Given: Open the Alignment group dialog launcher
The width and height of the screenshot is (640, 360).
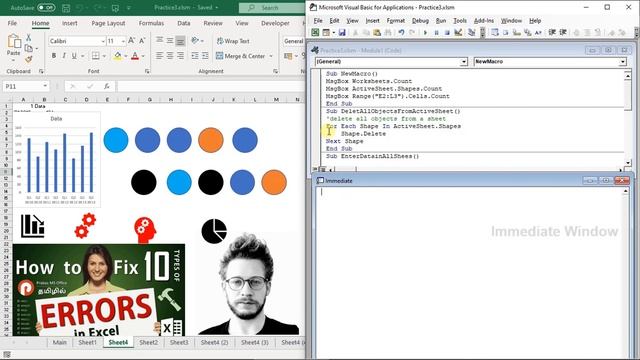Looking at the screenshot, I should pyautogui.click(x=276, y=71).
